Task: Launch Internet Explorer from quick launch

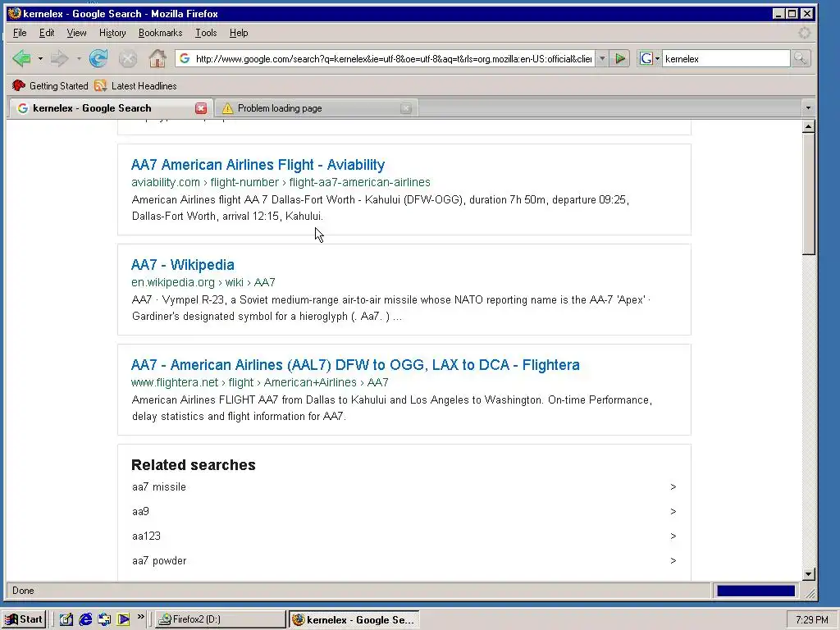Action: click(85, 619)
